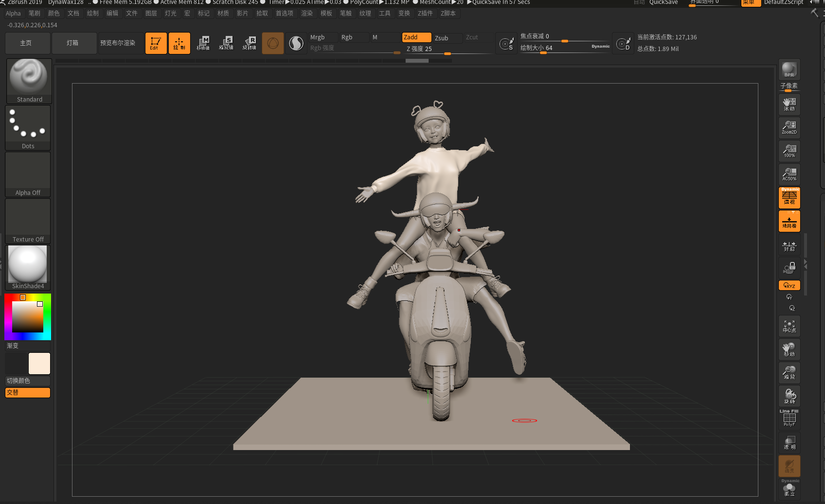Click the BPR render icon
Screen dimensions: 825x504
(789, 70)
